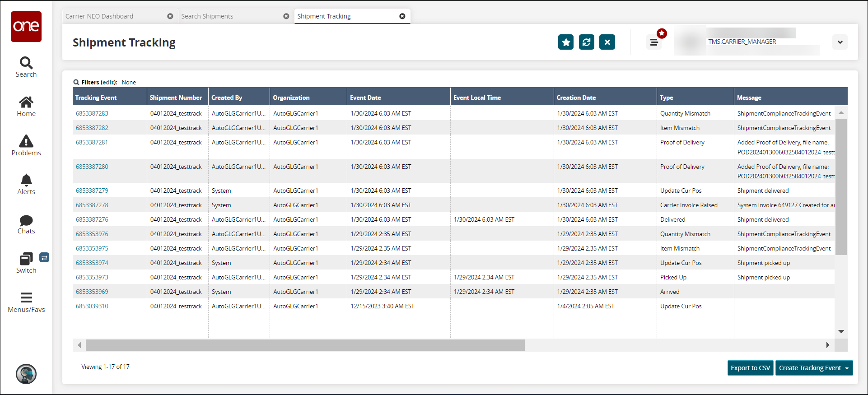Sort by Message column header
Image resolution: width=868 pixels, height=395 pixels.
791,97
